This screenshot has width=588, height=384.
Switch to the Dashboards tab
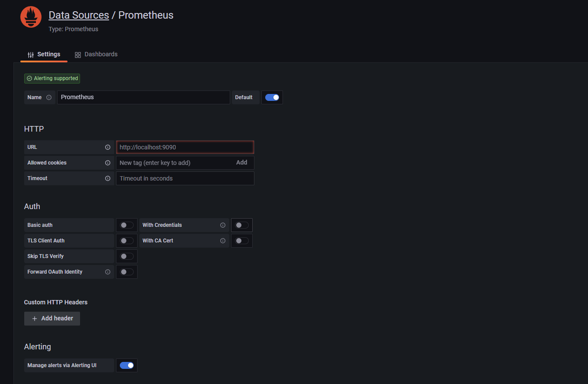coord(96,55)
